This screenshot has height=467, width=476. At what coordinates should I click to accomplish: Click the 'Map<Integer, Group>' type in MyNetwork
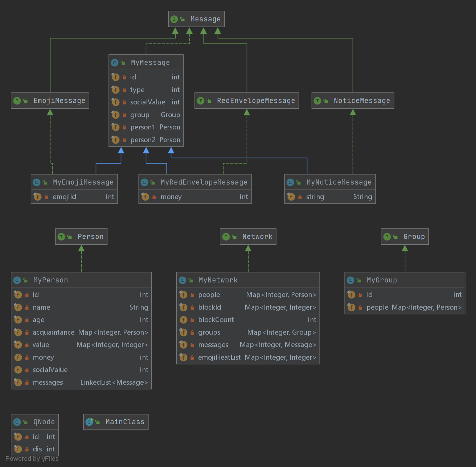tap(282, 332)
